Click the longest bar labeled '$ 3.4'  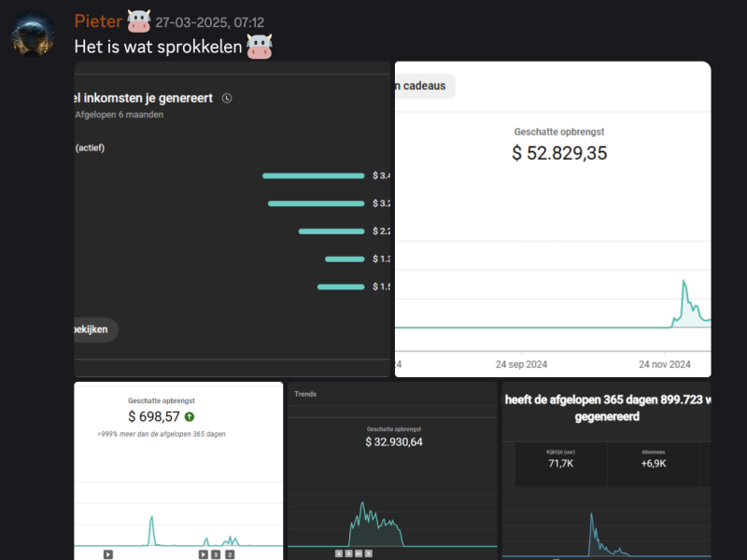(314, 176)
